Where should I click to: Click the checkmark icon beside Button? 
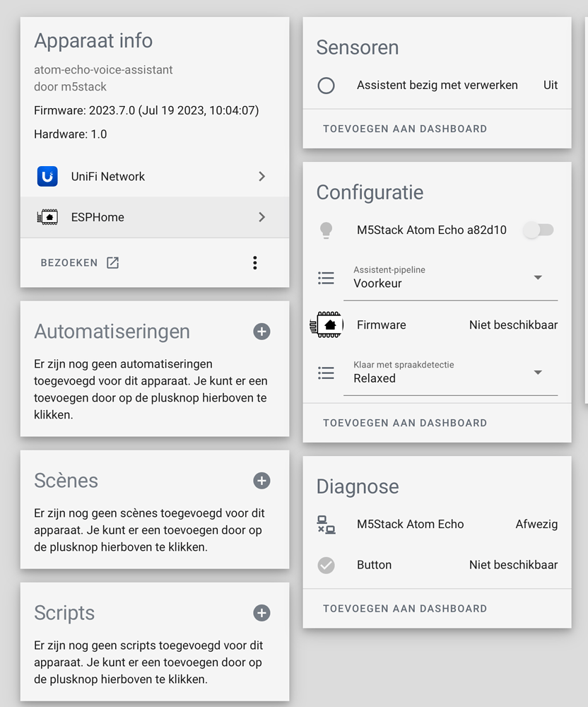326,564
